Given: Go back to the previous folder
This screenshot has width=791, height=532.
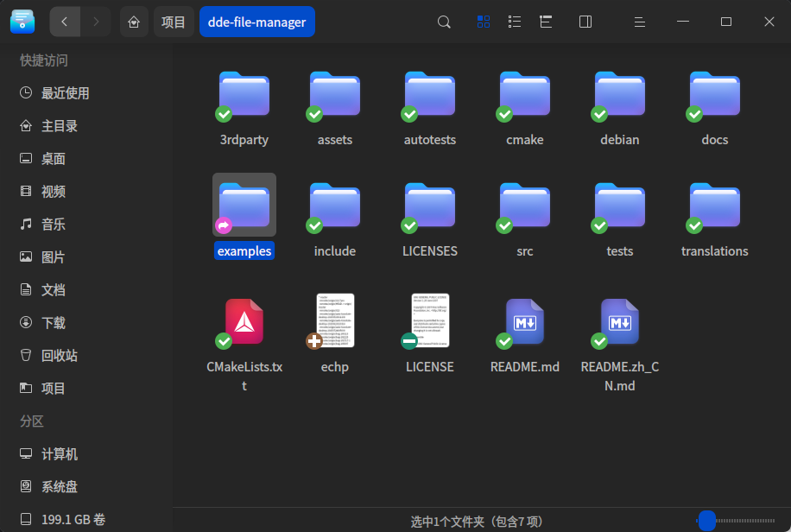Looking at the screenshot, I should pyautogui.click(x=65, y=22).
